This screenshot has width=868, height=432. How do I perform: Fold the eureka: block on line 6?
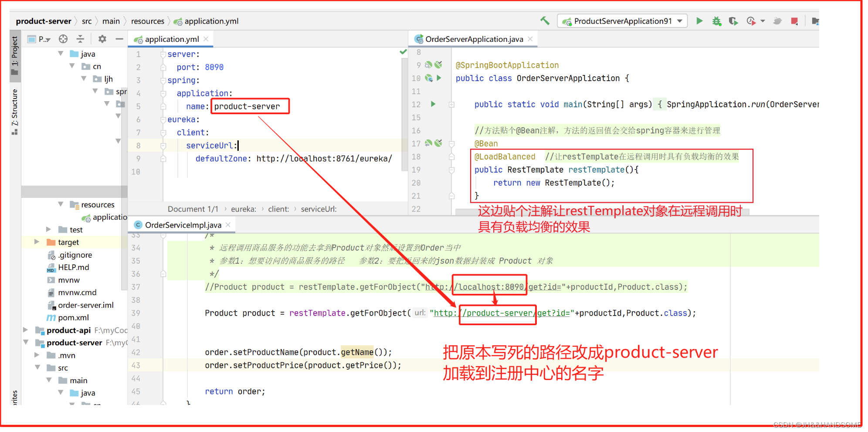163,119
